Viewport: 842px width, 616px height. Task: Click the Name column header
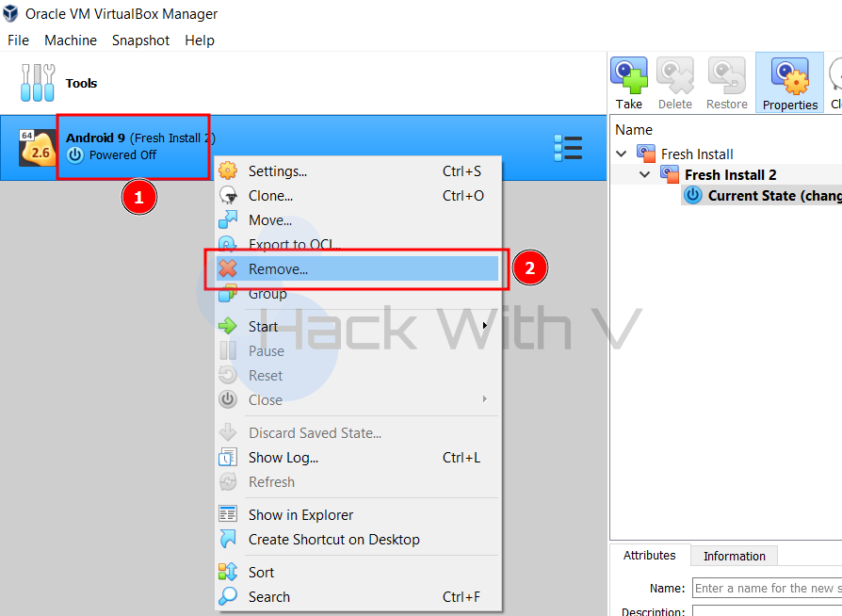pyautogui.click(x=634, y=129)
